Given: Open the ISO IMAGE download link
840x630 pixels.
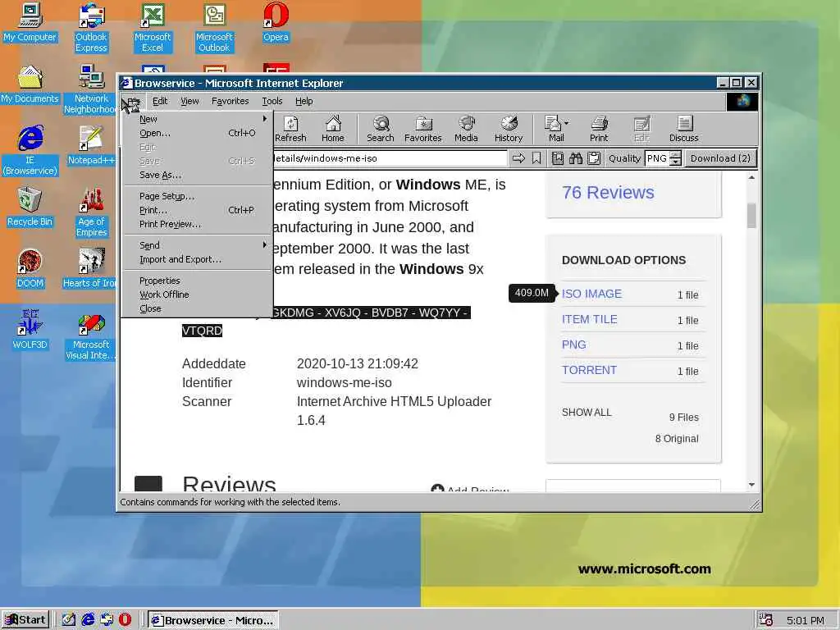Looking at the screenshot, I should [x=591, y=294].
